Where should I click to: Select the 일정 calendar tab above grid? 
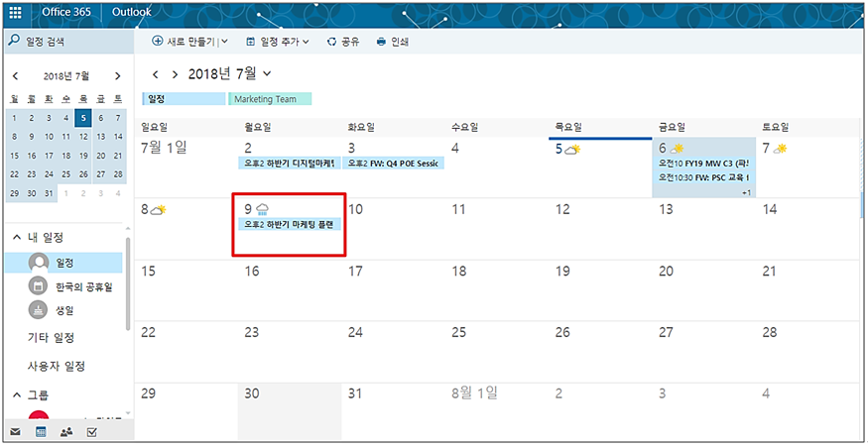[184, 99]
